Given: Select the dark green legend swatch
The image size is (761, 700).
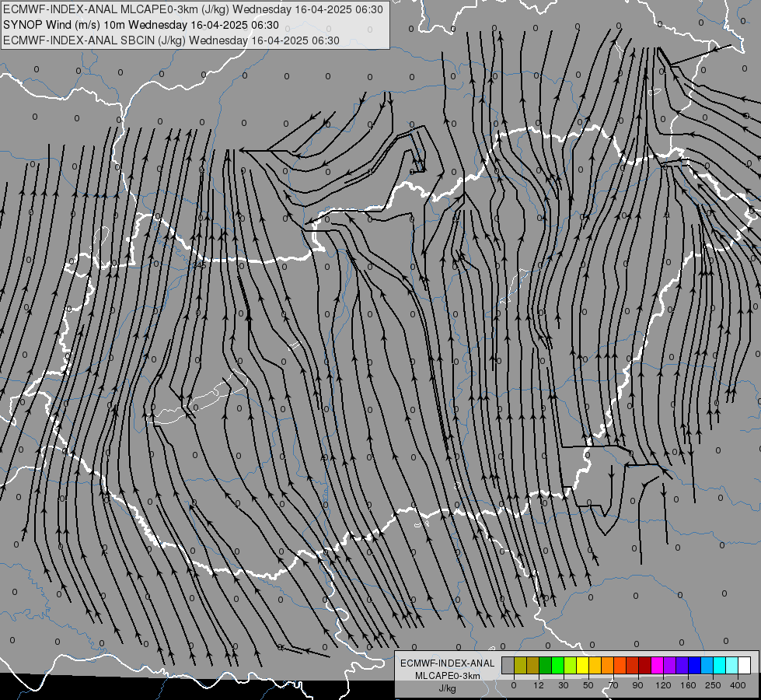Looking at the screenshot, I should [x=546, y=665].
